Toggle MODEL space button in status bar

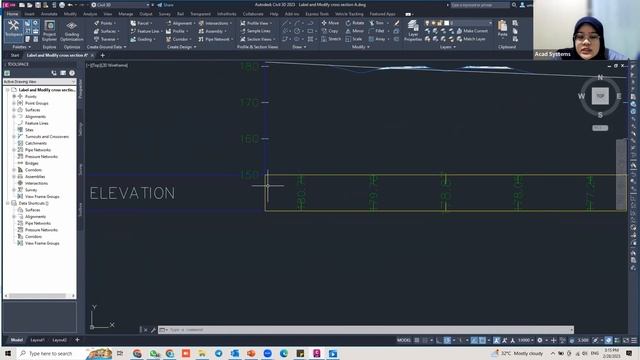pos(404,340)
